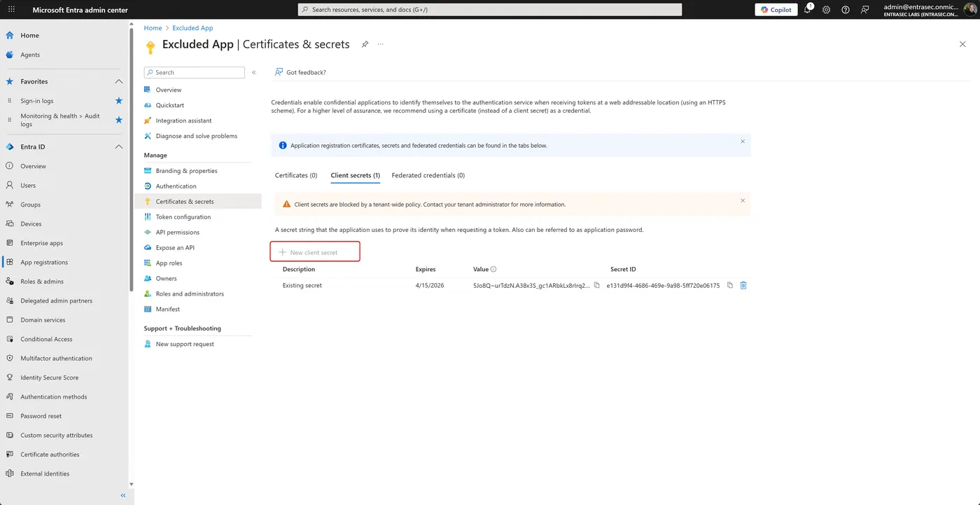Go to Home breadcrumb link

pos(153,28)
